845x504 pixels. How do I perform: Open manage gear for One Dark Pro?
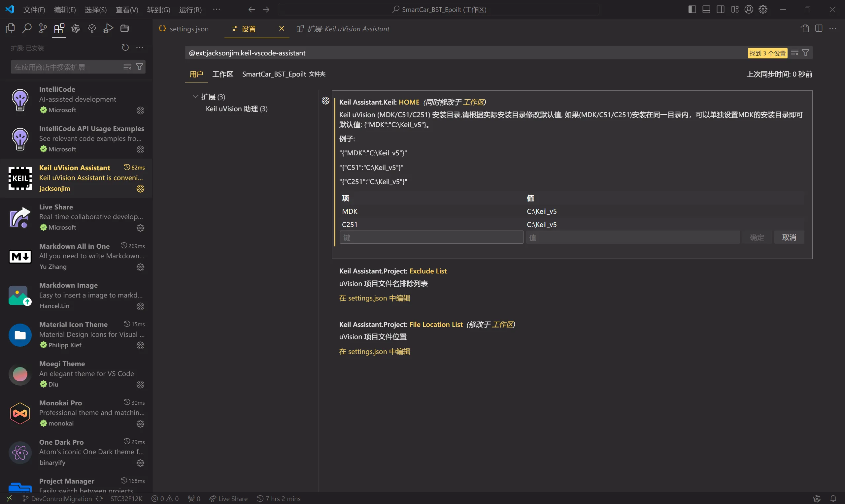(140, 463)
